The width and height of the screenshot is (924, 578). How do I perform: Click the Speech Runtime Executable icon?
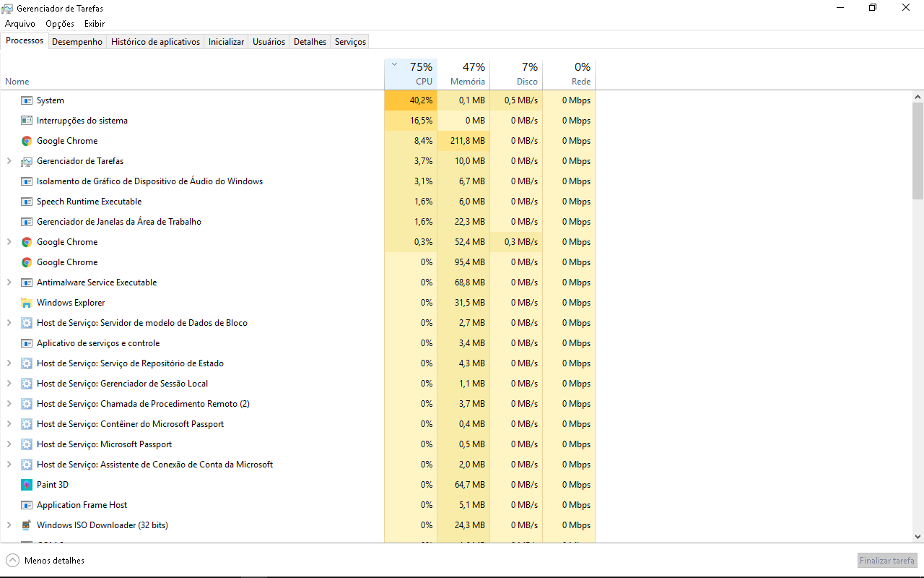(x=27, y=202)
